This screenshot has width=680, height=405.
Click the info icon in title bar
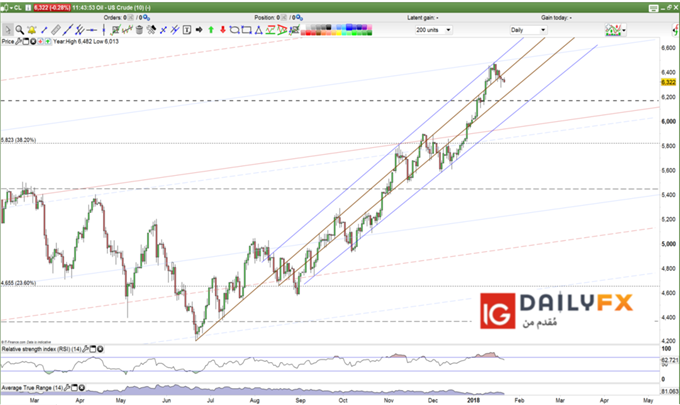coord(28,7)
